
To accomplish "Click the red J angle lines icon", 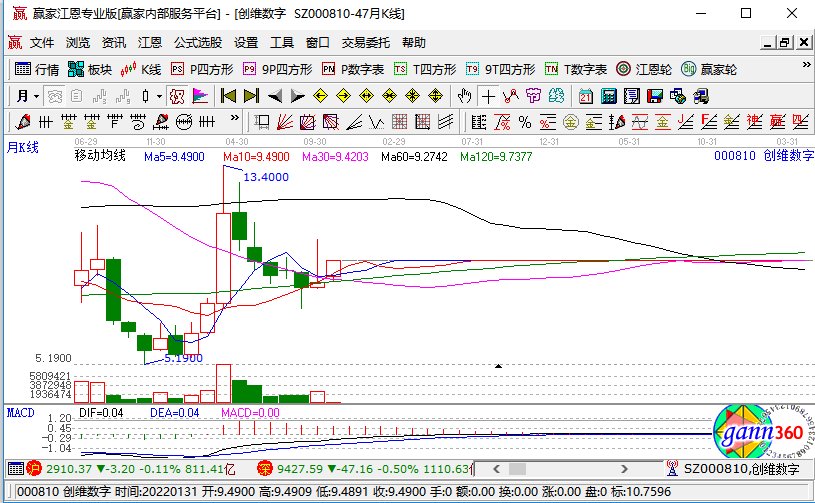I will 686,122.
